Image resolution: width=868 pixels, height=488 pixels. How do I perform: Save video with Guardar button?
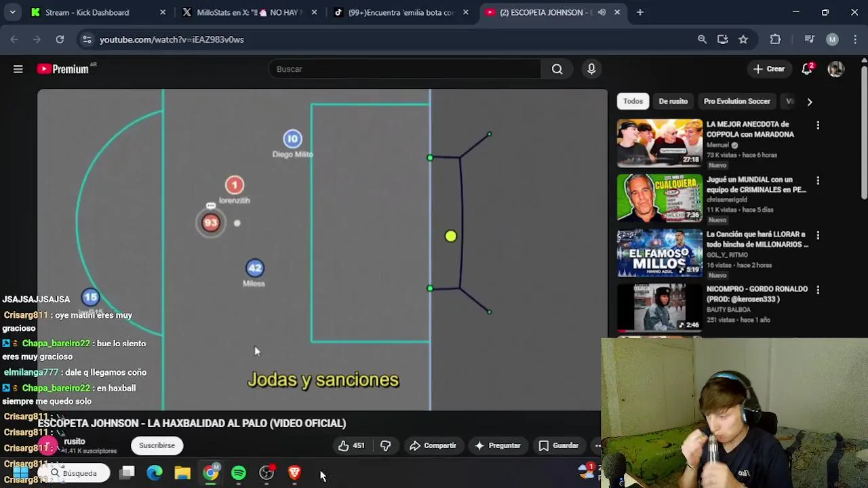(x=559, y=445)
